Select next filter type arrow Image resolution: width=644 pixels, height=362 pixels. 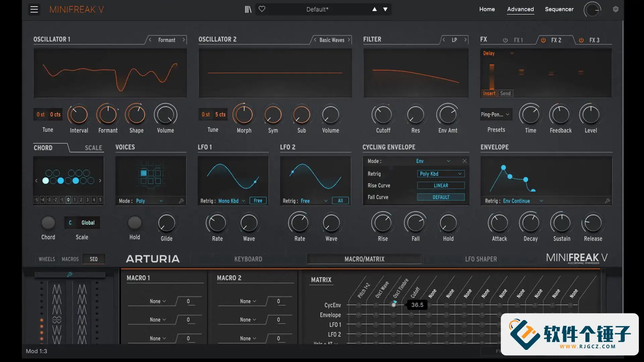pyautogui.click(x=466, y=40)
